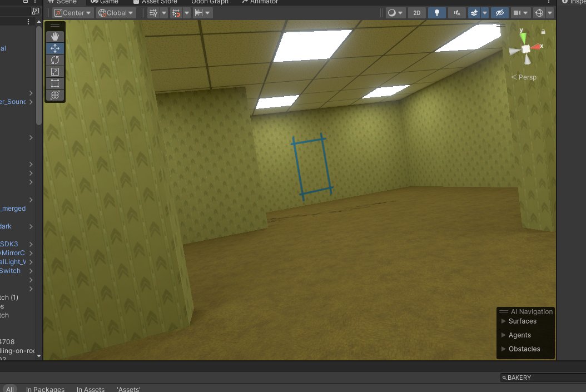Click the hierarchy search-by-type icon

pyautogui.click(x=36, y=11)
